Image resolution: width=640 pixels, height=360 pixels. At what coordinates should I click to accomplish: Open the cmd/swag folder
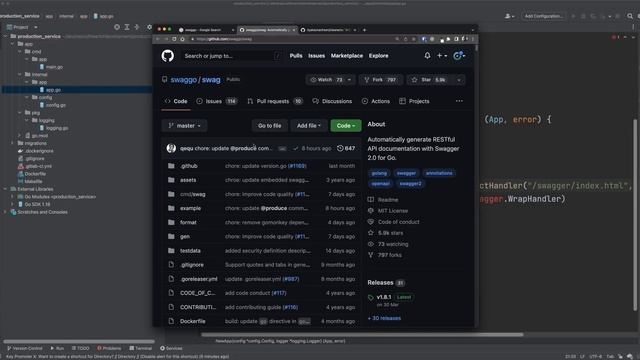coord(193,194)
